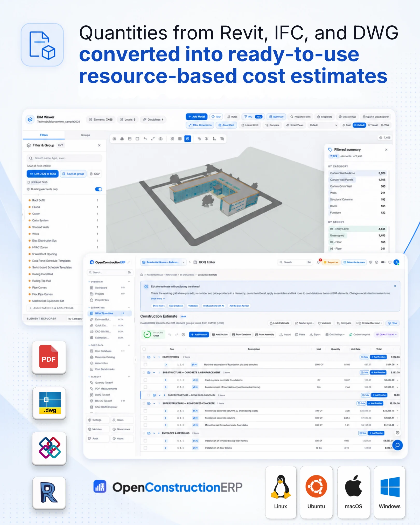Click the undo arrow in viewport toolbar
Image resolution: width=420 pixels, height=525 pixels.
pos(145,139)
